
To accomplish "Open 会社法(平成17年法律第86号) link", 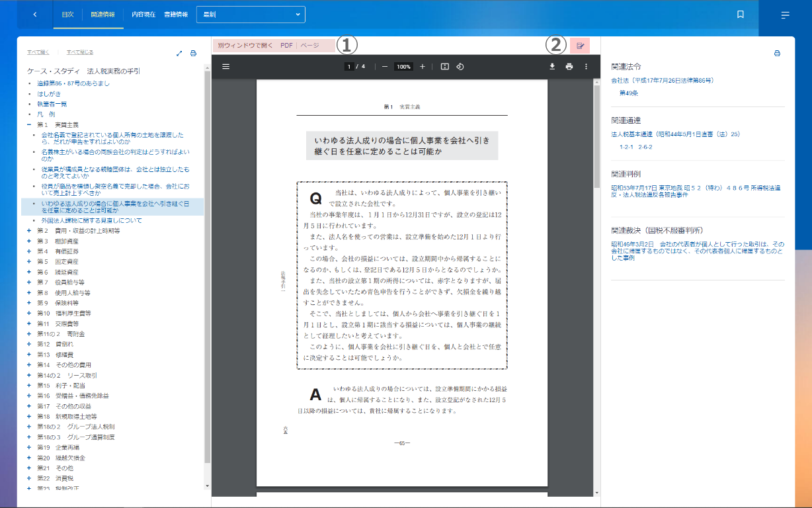I will 663,80.
